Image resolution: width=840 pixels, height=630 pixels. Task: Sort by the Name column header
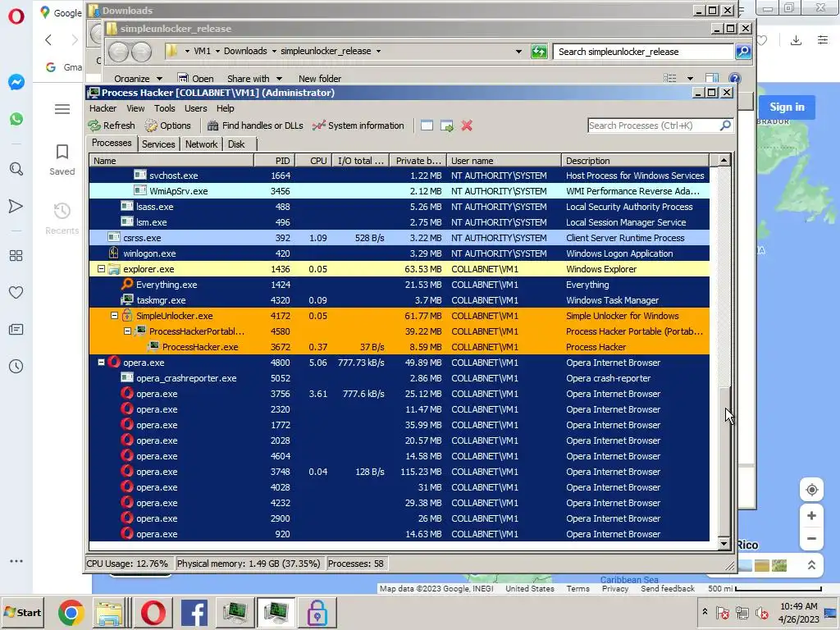click(x=171, y=161)
